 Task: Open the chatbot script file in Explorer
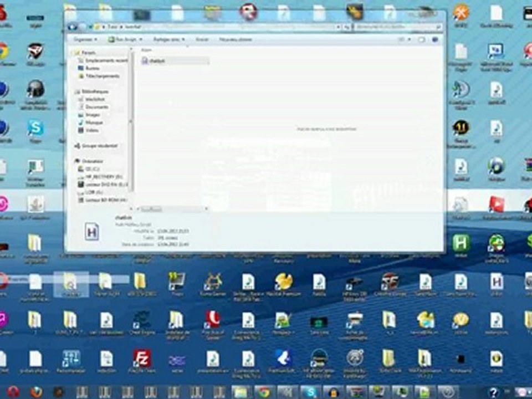175,61
